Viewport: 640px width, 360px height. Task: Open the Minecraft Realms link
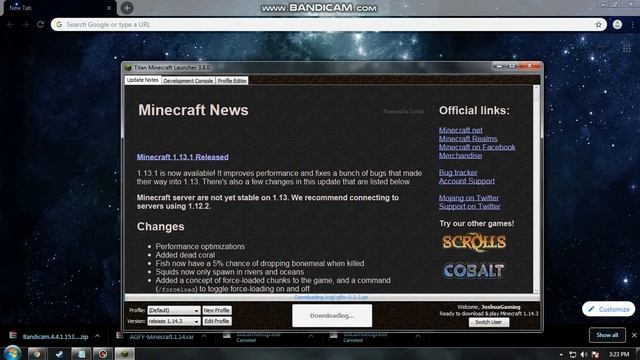[468, 139]
